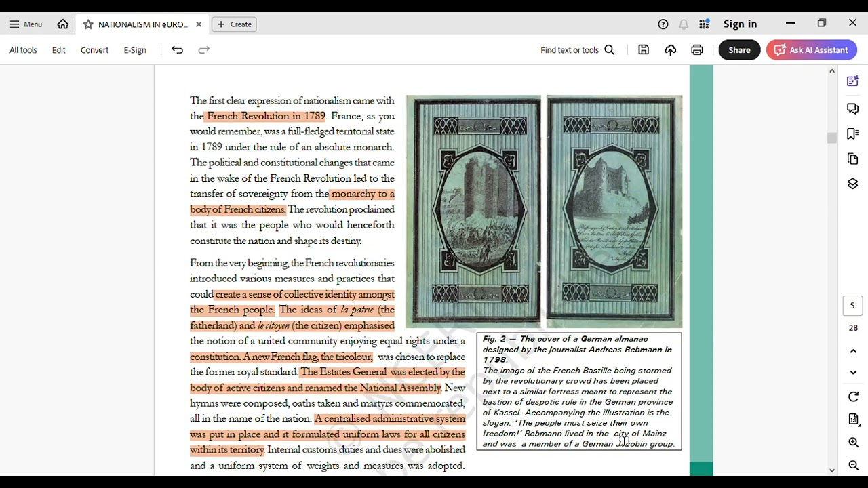
Task: Zoom out with magnifier minus icon
Action: tap(853, 466)
